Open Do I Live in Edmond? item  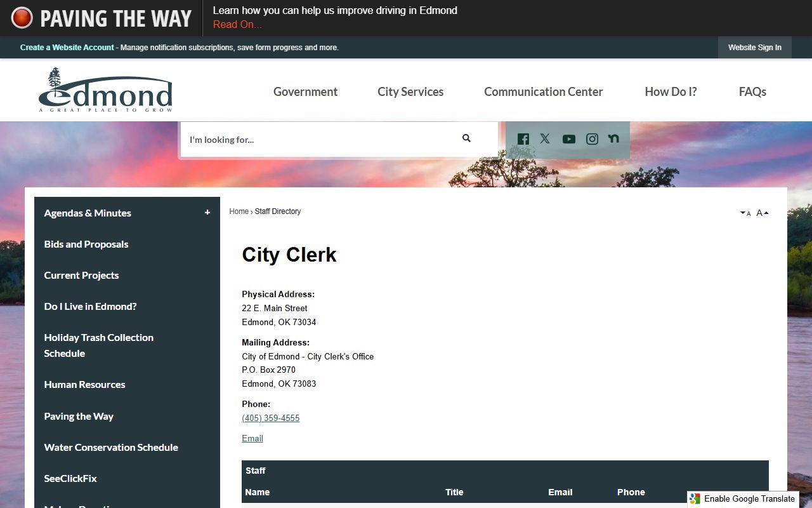coord(90,306)
